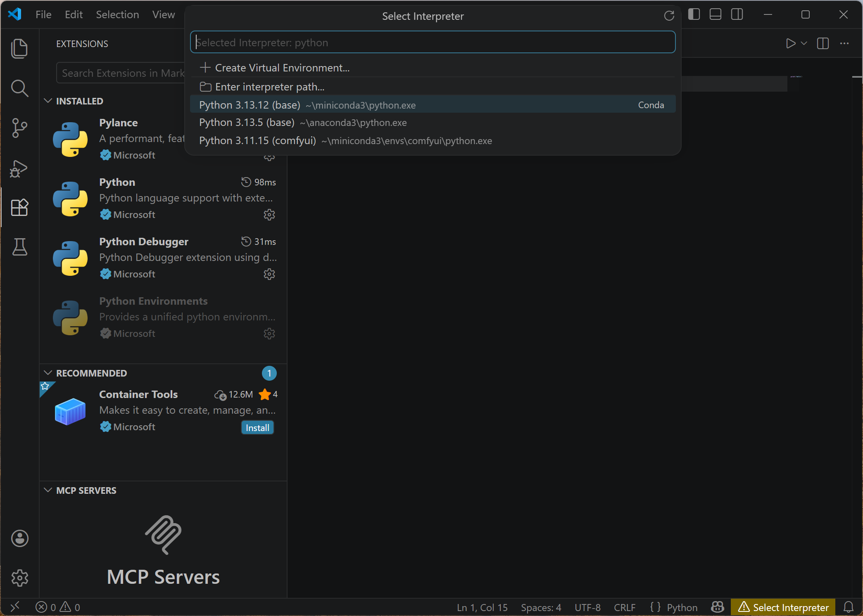This screenshot has width=863, height=616.
Task: Click the VS Code logo icon
Action: (x=14, y=14)
